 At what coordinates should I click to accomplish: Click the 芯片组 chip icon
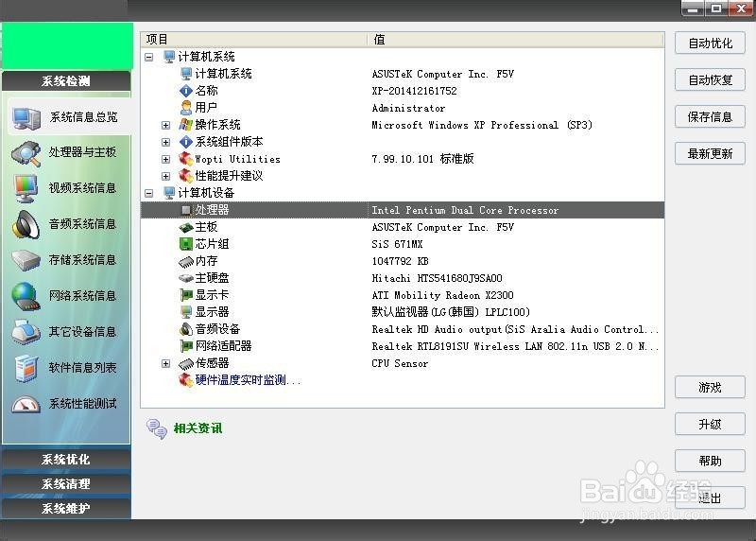point(185,244)
